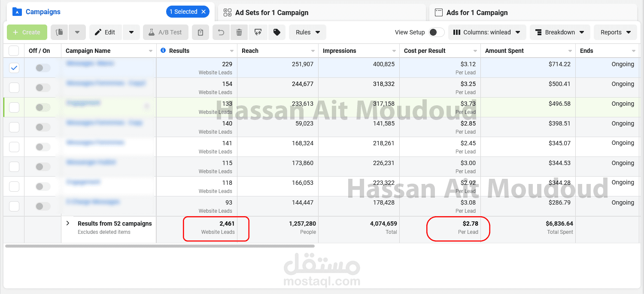Clear the 1 Selected filter with X

tap(204, 12)
